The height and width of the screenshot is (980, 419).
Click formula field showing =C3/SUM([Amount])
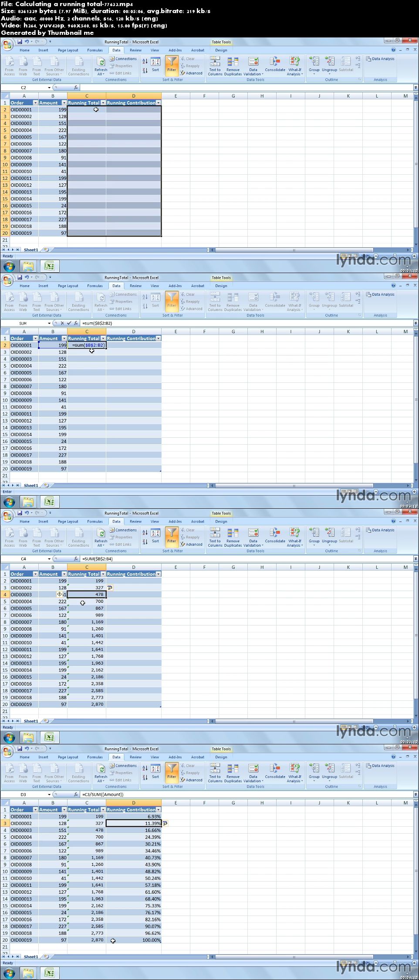point(246,794)
